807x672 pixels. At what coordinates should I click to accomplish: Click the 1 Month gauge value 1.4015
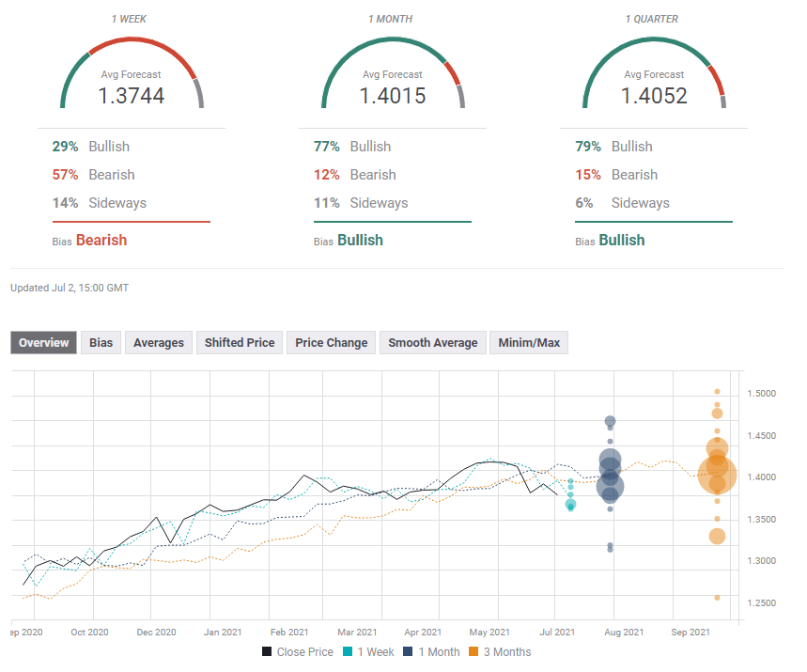(393, 96)
